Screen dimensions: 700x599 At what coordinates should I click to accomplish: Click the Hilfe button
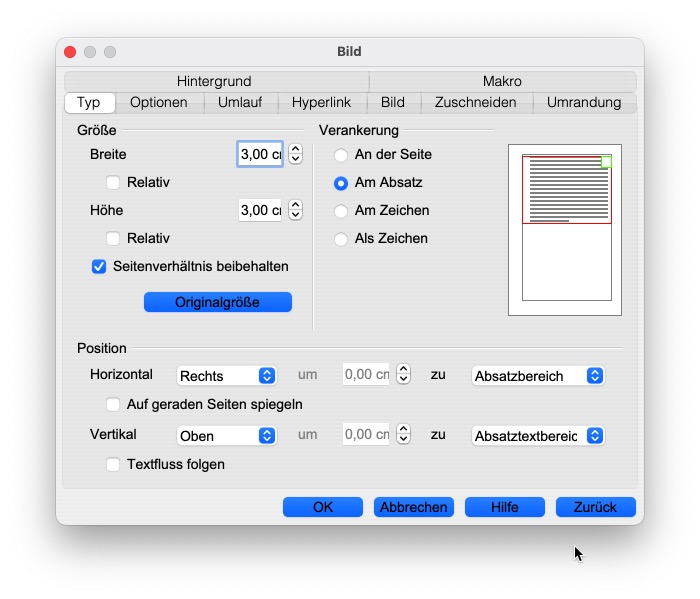tap(505, 507)
